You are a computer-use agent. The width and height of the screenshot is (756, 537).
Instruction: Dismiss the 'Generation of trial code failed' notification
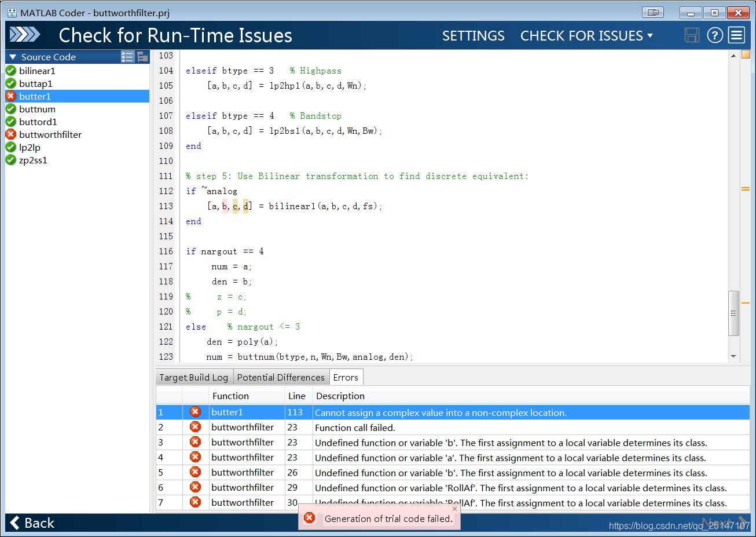(454, 509)
